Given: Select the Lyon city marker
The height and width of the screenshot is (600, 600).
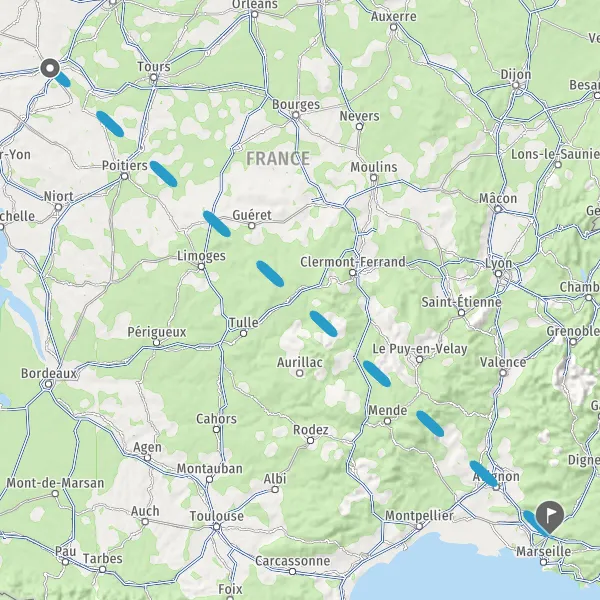Looking at the screenshot, I should 498,274.
